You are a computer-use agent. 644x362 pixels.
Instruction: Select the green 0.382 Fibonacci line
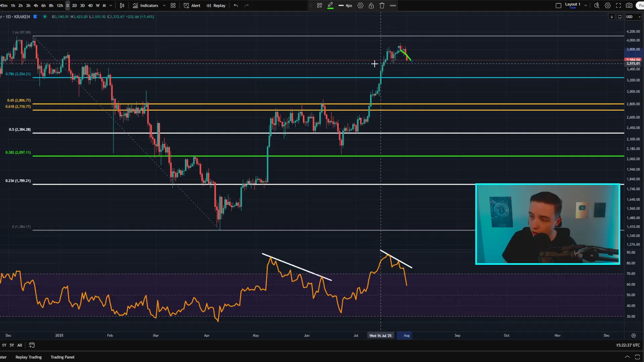328,156
